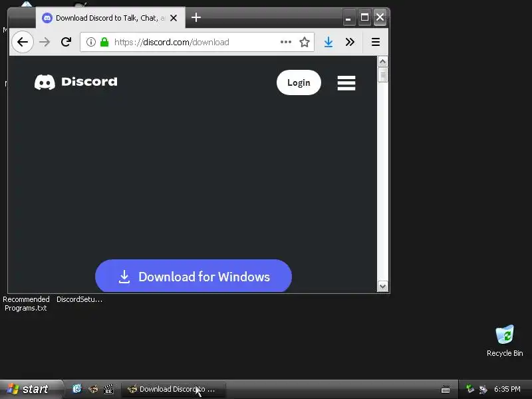
Task: Expand overflow toolbar chevron menu
Action: pyautogui.click(x=350, y=42)
